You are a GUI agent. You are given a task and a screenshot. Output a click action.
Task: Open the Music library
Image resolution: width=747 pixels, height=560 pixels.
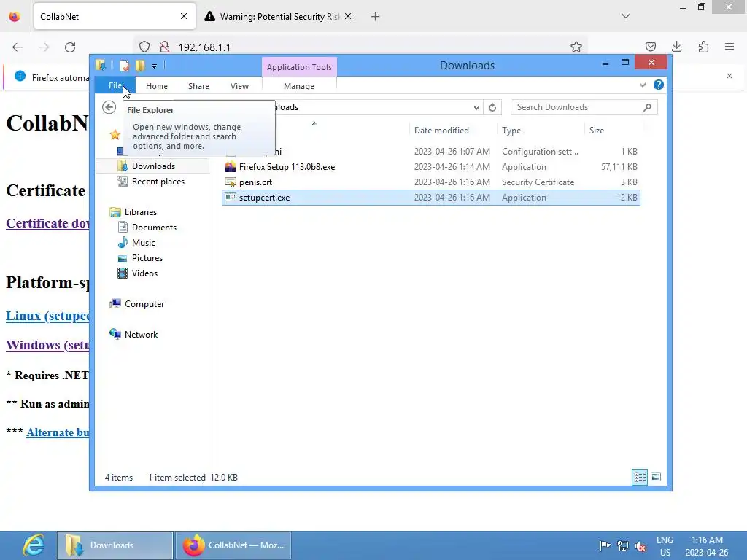click(x=143, y=243)
